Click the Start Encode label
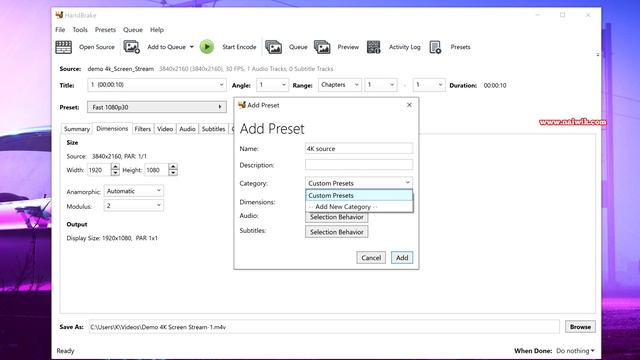The height and width of the screenshot is (360, 640). 239,47
